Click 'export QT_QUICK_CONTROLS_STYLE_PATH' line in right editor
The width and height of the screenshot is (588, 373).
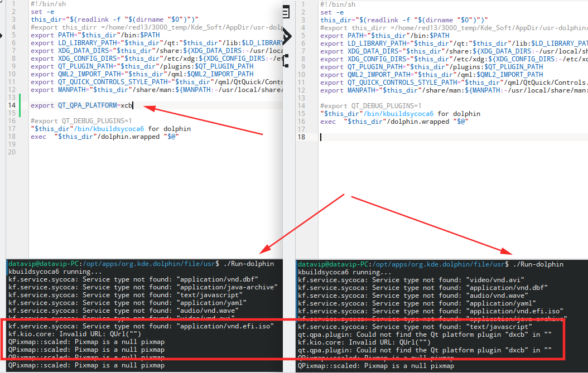click(x=454, y=83)
